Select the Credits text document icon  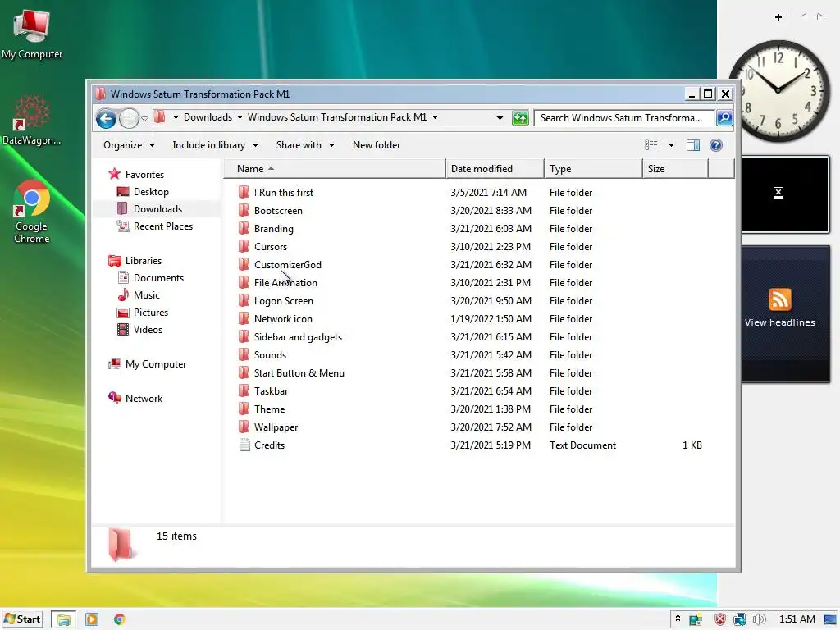(x=244, y=445)
